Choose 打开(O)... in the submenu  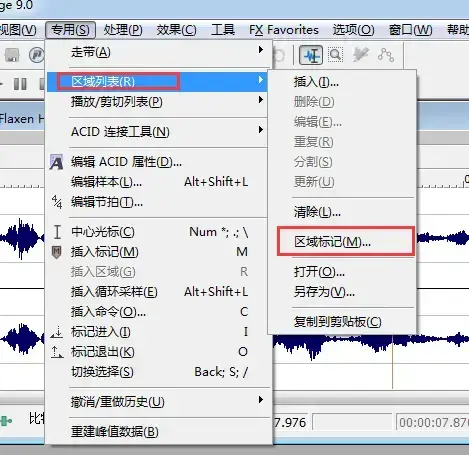tap(342, 272)
